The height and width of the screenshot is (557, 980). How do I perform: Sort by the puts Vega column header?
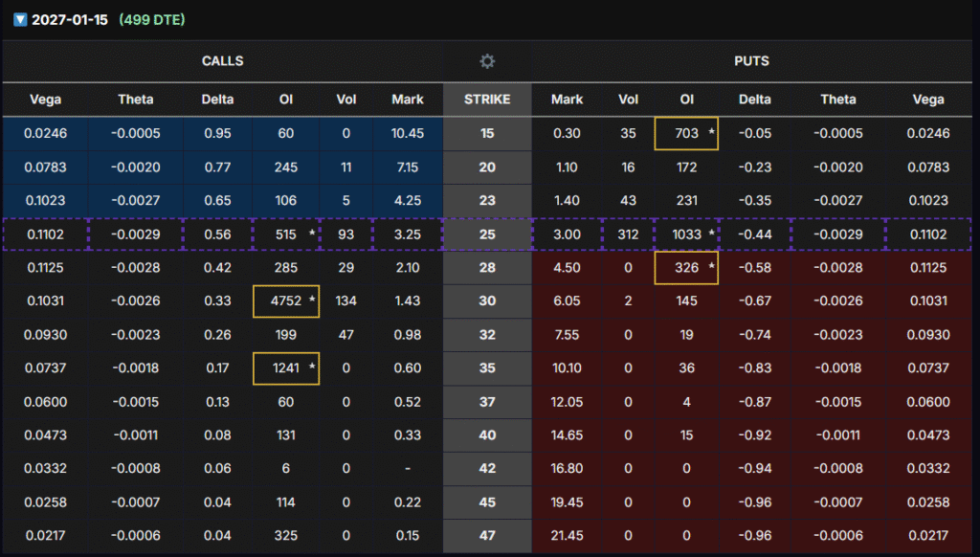(x=927, y=100)
